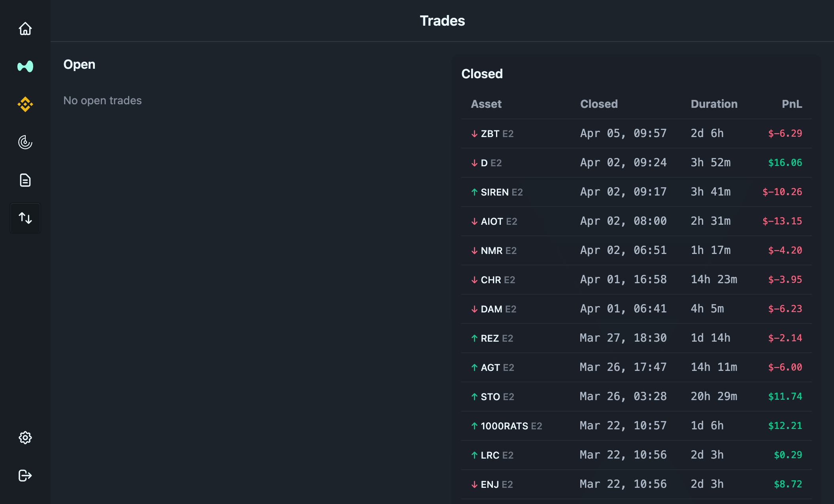Select the DAM asset name
Screen dimensions: 834x504
[492, 309]
